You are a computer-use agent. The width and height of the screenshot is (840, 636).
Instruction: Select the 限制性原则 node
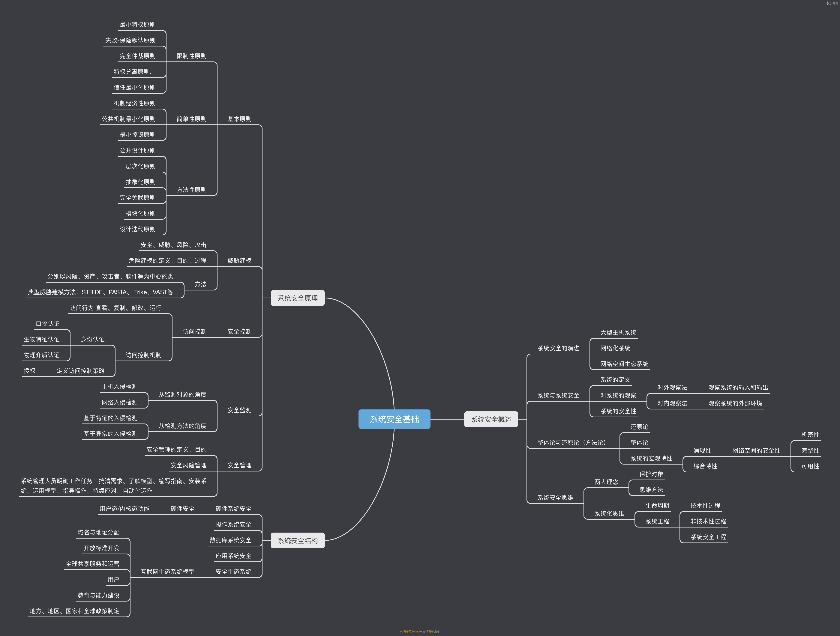(x=191, y=56)
